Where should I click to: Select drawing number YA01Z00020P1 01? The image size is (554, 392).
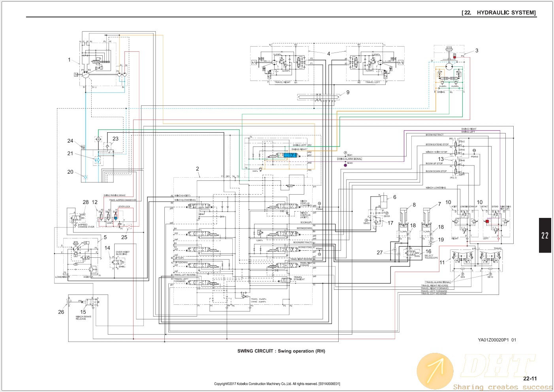pyautogui.click(x=497, y=340)
